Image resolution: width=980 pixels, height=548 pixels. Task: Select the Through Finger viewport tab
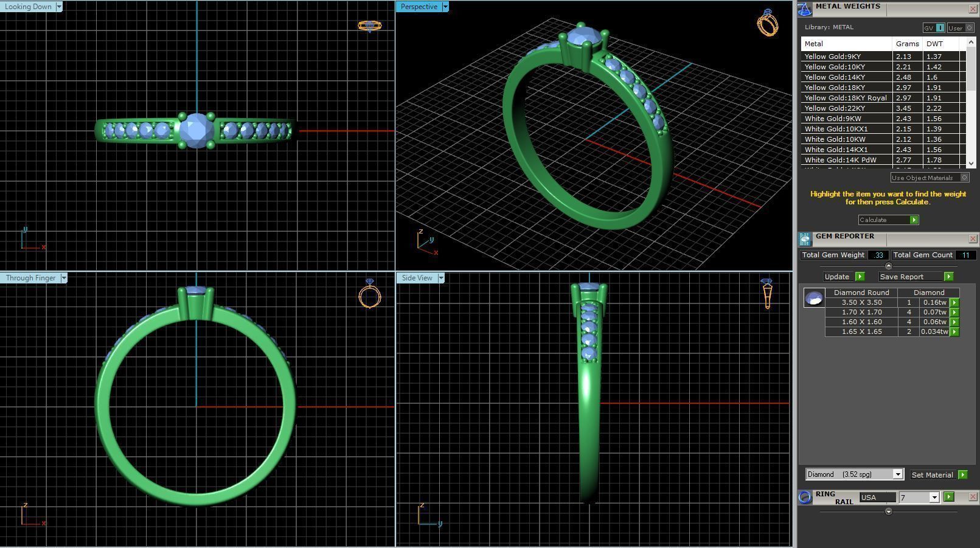point(30,278)
